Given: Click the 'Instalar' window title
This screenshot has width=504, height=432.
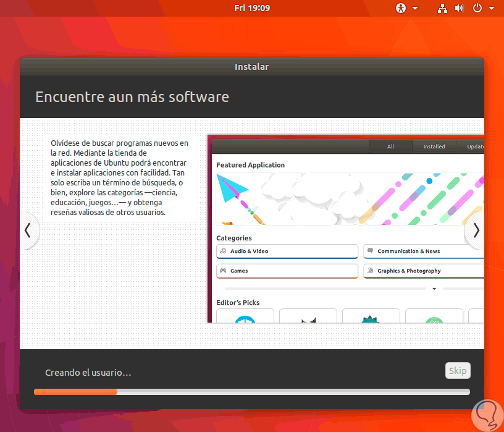Looking at the screenshot, I should 251,67.
